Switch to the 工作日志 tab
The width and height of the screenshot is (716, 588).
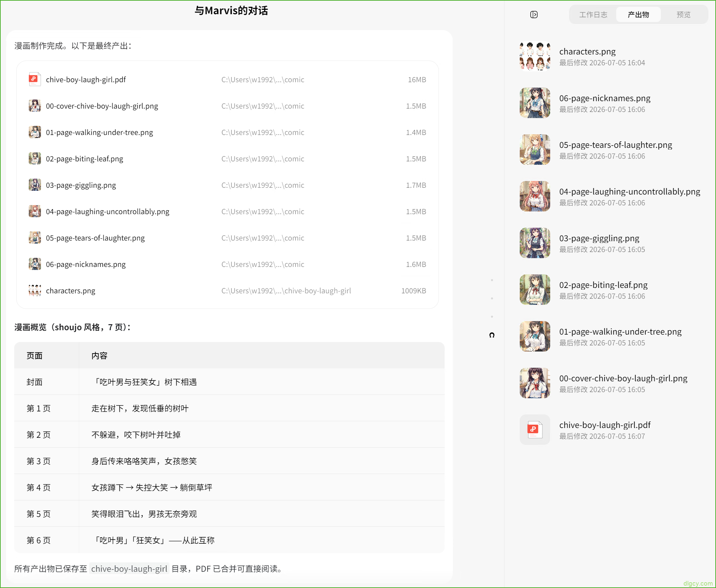(593, 15)
